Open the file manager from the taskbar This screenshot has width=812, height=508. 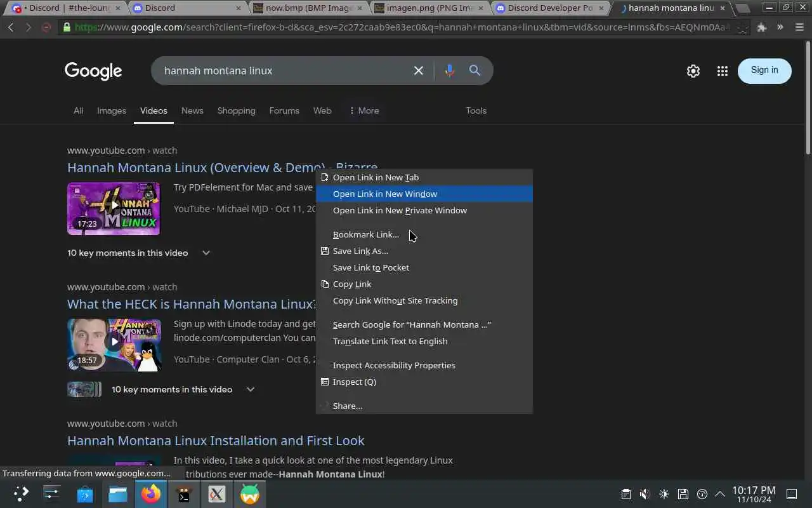118,494
